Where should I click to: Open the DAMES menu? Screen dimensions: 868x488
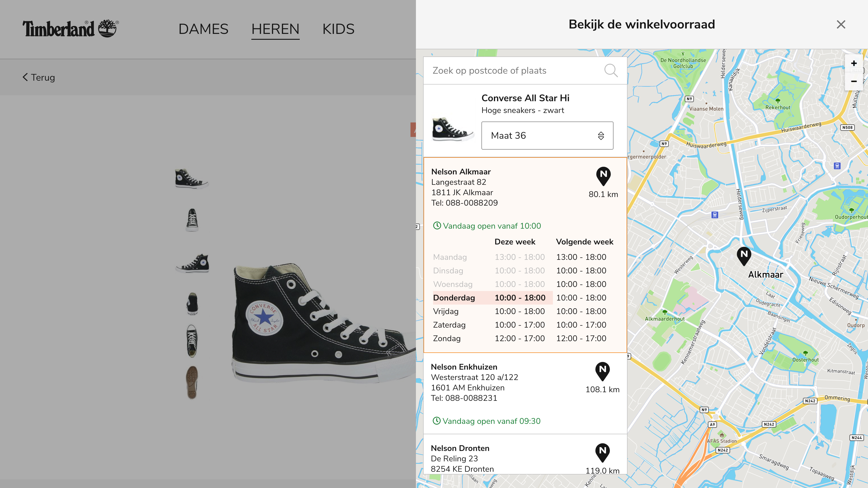coord(203,29)
